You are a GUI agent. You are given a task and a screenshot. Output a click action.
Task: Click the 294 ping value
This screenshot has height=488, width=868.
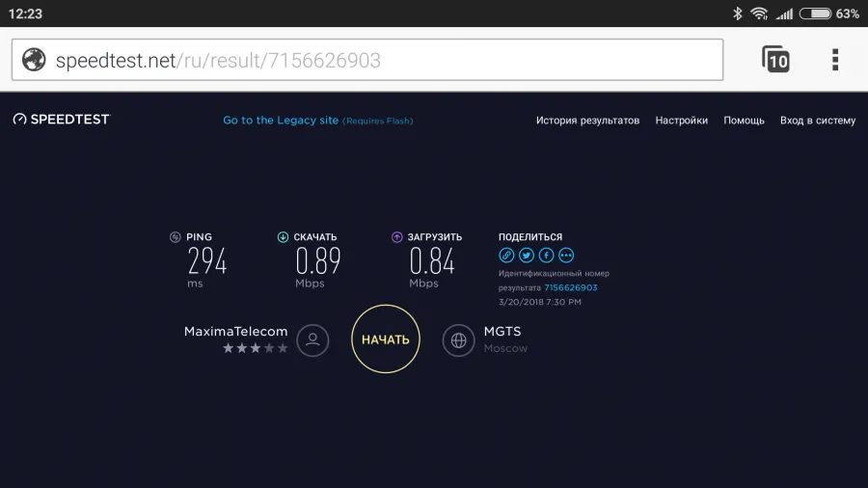pyautogui.click(x=207, y=260)
